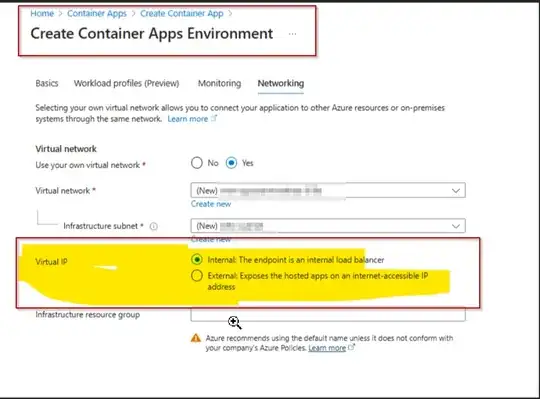This screenshot has height=399, width=540.
Task: Click the orange warning triangle icon
Action: (196, 338)
